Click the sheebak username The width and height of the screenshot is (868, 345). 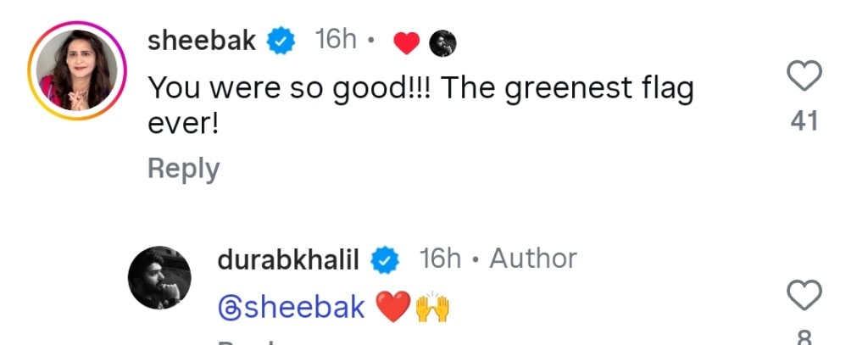pyautogui.click(x=201, y=40)
